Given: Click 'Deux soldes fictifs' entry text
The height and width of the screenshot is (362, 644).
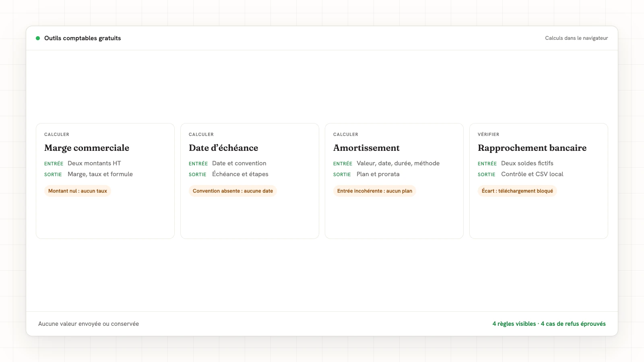Looking at the screenshot, I should coord(527,163).
